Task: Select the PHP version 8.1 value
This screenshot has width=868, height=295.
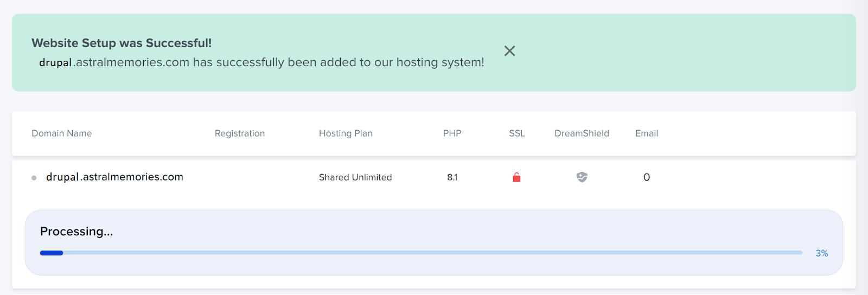Action: pos(452,177)
